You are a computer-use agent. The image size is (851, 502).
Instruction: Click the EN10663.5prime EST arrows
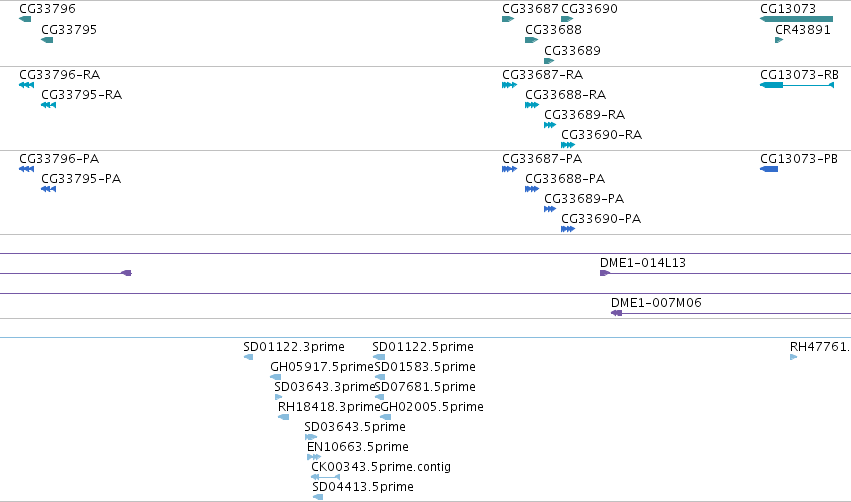(314, 457)
